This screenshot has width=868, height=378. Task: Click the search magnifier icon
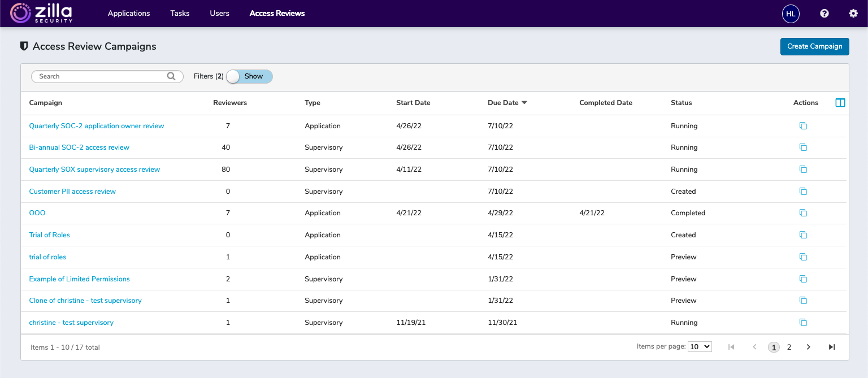coord(171,76)
